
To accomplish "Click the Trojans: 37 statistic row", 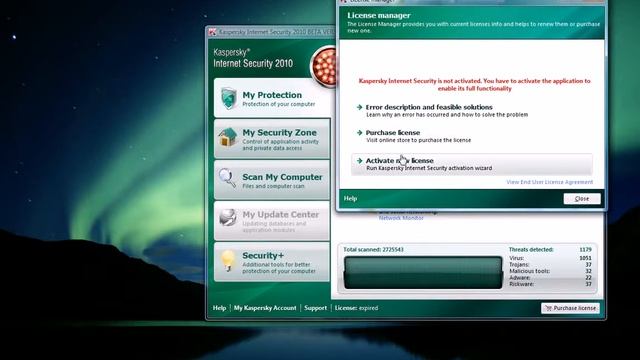I will [x=550, y=264].
